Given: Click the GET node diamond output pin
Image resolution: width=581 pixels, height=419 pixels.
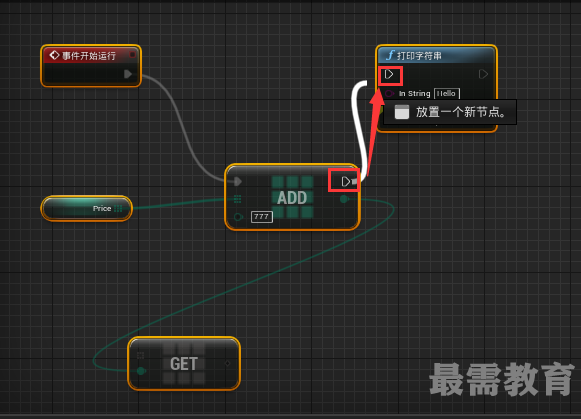Looking at the screenshot, I should pyautogui.click(x=228, y=363).
